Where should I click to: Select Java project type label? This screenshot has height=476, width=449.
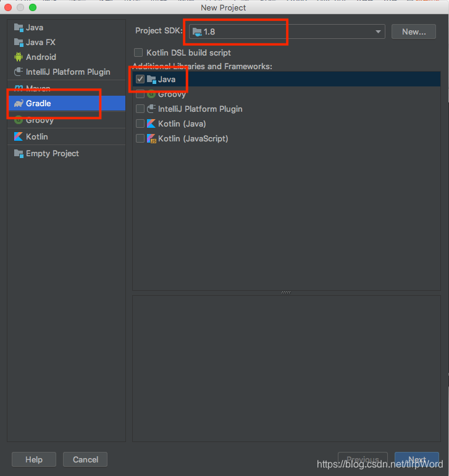tap(35, 28)
